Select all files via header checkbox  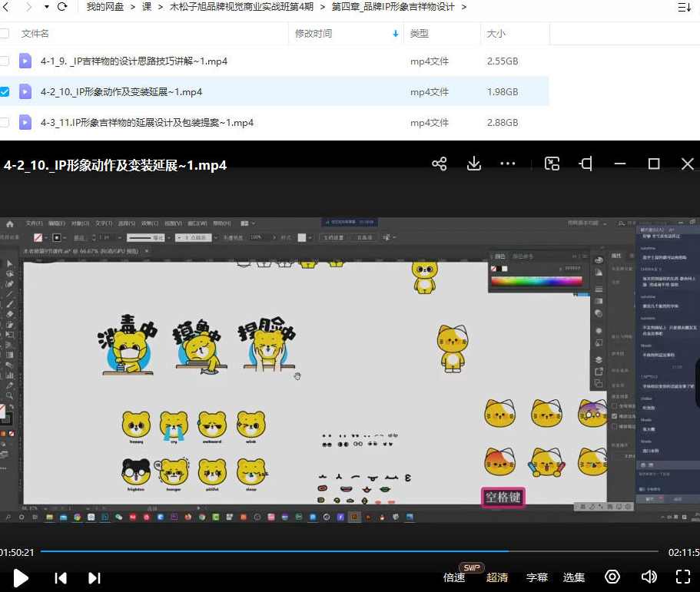pos(5,34)
